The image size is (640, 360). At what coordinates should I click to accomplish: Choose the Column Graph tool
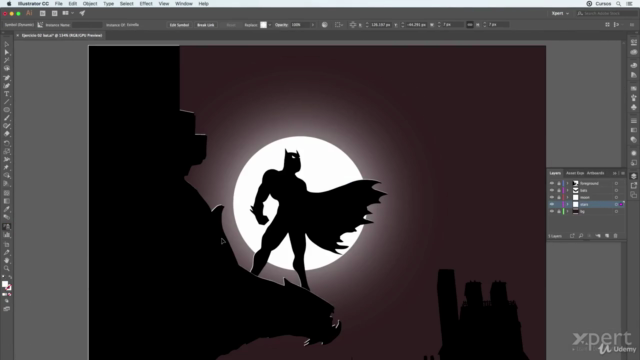[7, 235]
